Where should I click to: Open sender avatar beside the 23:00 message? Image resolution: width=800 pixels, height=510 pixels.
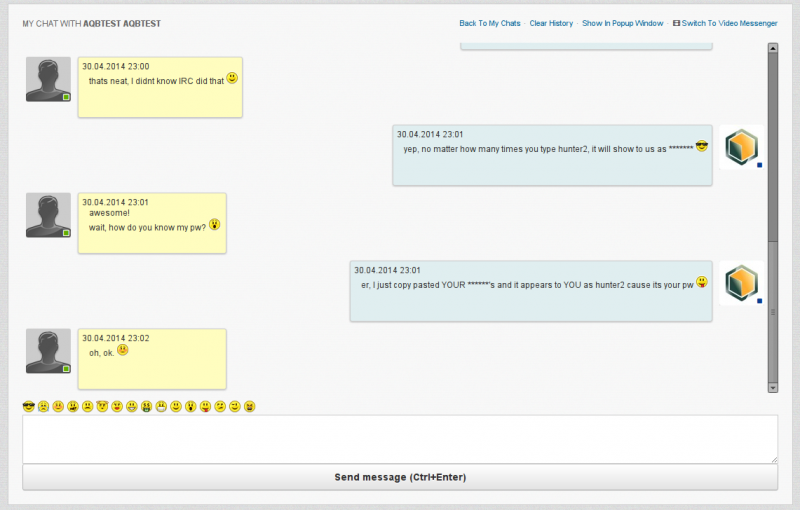tap(48, 79)
